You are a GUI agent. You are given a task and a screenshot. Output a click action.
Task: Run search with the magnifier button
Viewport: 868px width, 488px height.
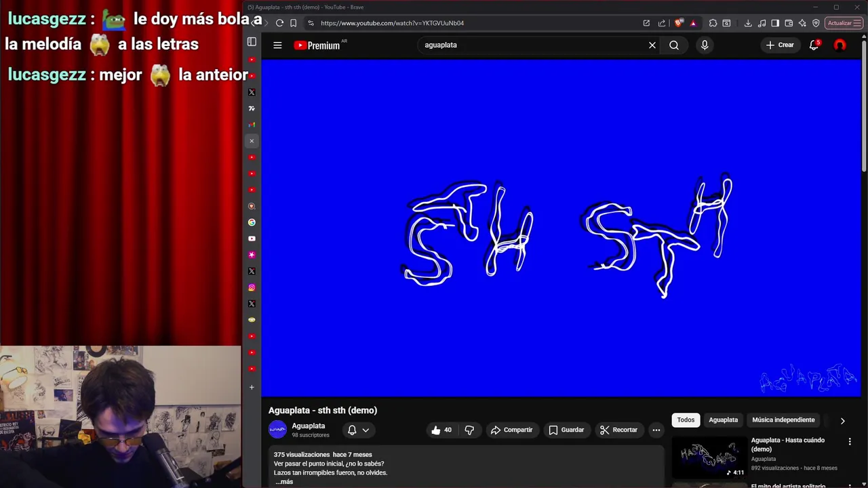[674, 45]
